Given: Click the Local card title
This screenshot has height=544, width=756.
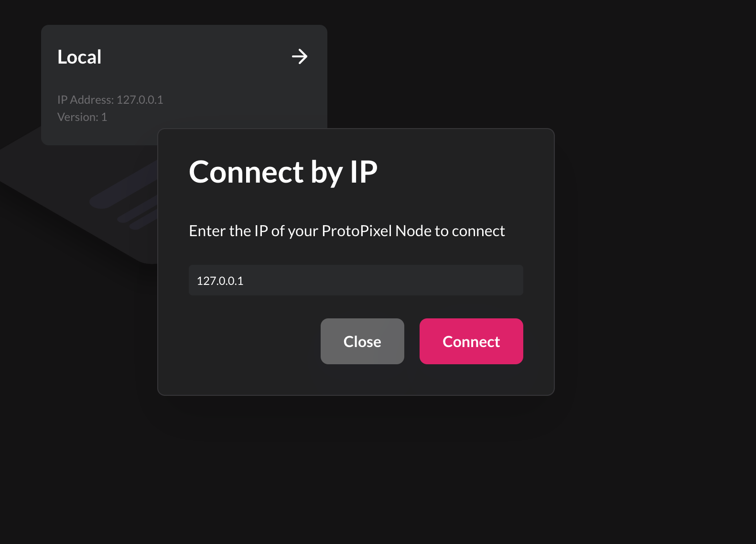Looking at the screenshot, I should pos(79,56).
